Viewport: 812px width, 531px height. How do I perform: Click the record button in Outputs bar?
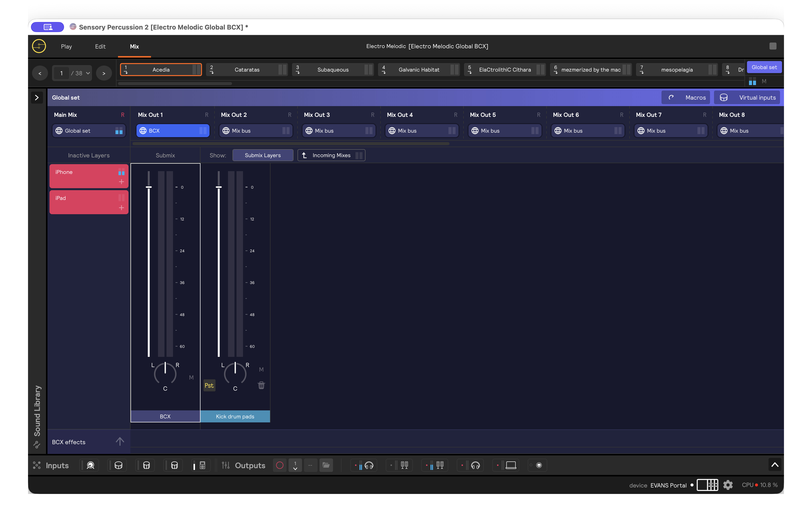279,465
